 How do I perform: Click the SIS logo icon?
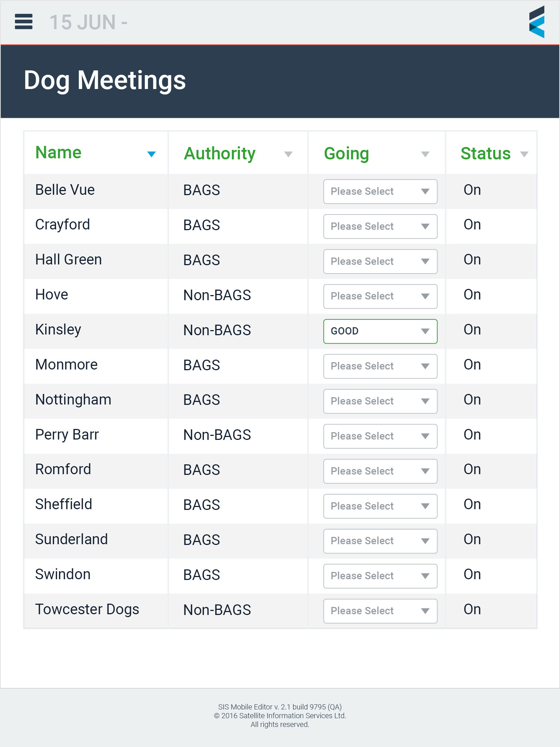tap(537, 22)
